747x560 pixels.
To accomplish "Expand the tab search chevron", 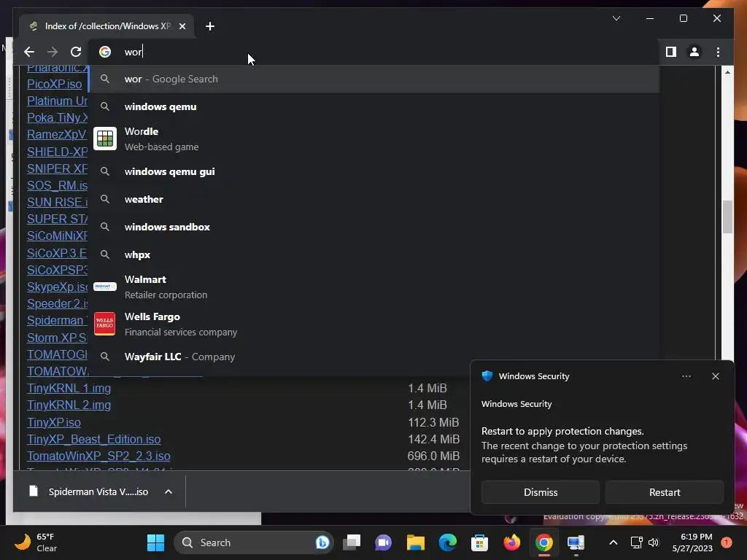I will (616, 18).
